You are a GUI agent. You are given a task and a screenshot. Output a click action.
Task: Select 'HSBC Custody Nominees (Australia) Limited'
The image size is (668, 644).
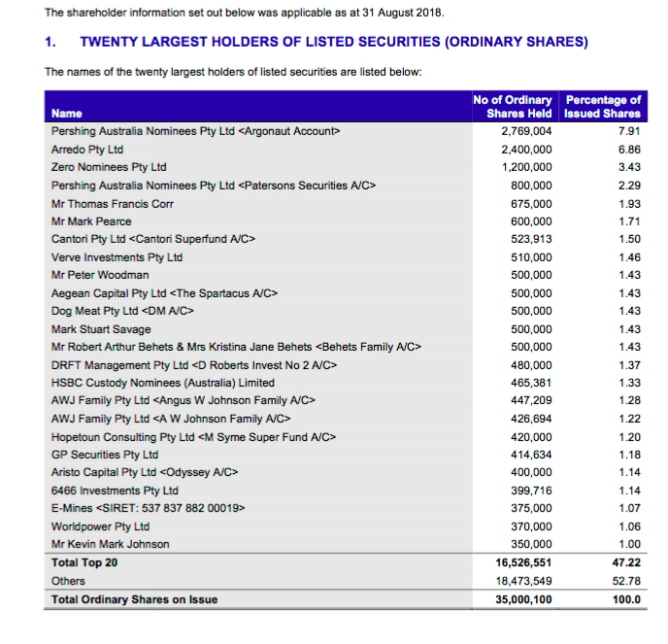(163, 383)
